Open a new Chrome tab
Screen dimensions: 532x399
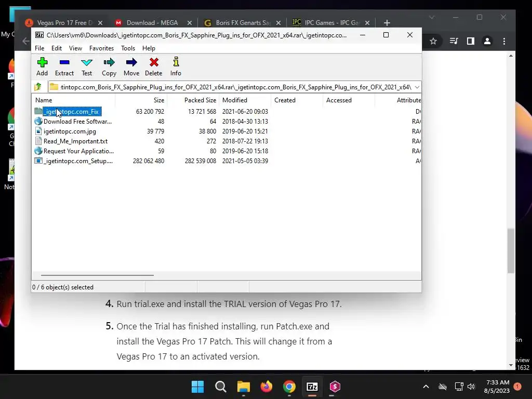[x=387, y=23]
